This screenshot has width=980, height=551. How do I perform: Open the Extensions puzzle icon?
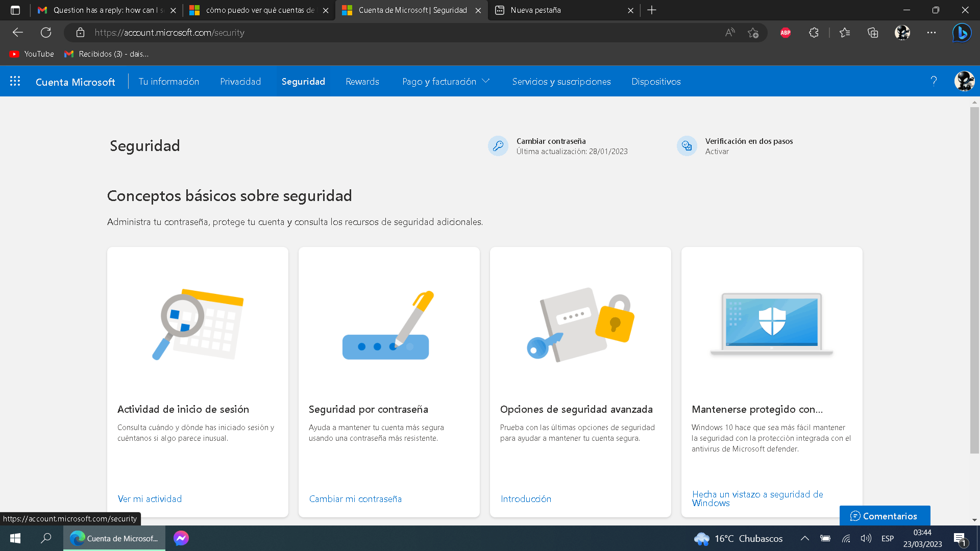814,33
